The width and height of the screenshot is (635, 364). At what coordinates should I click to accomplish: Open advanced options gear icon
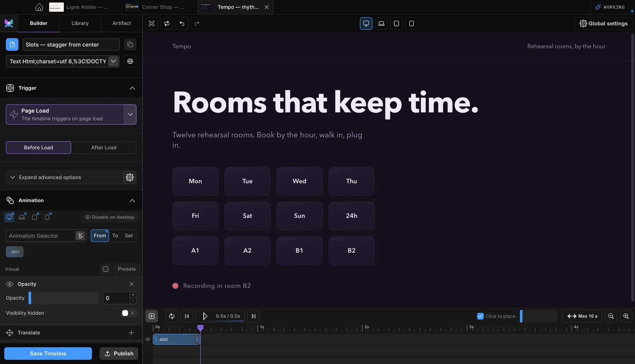(x=130, y=177)
